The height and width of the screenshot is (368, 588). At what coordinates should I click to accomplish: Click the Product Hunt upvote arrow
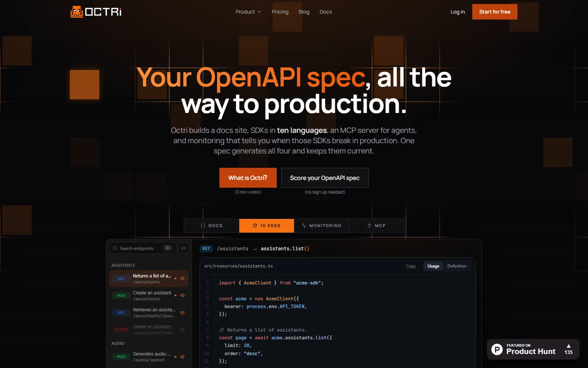coord(569,346)
